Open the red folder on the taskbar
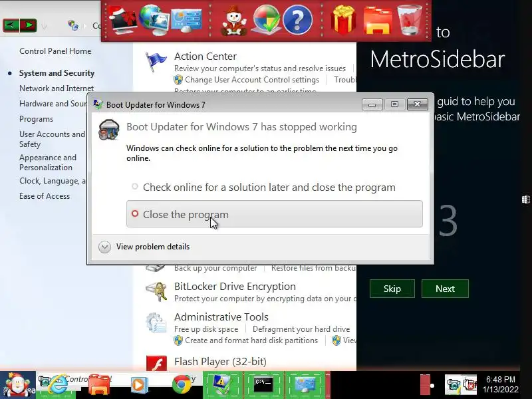Image resolution: width=532 pixels, height=399 pixels. (x=98, y=385)
